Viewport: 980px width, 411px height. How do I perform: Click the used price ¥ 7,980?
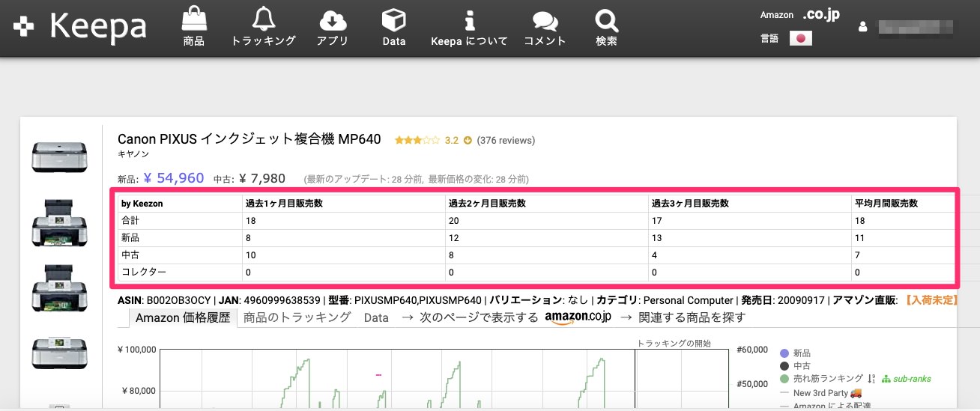[x=262, y=178]
